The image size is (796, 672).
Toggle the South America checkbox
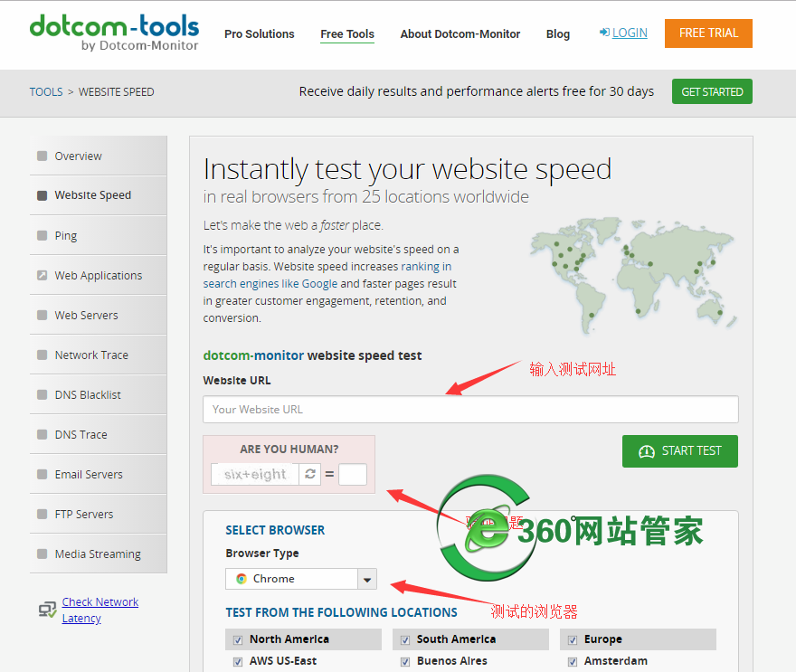tap(405, 640)
